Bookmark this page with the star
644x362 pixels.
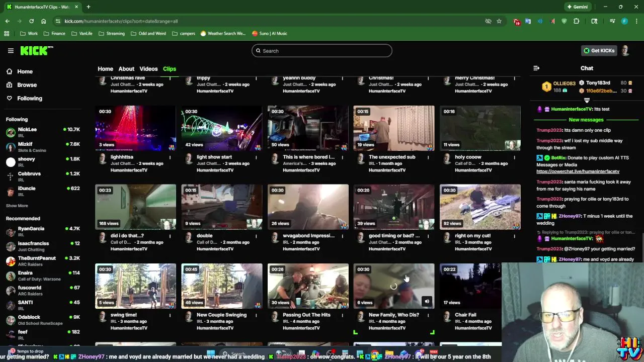tap(499, 21)
